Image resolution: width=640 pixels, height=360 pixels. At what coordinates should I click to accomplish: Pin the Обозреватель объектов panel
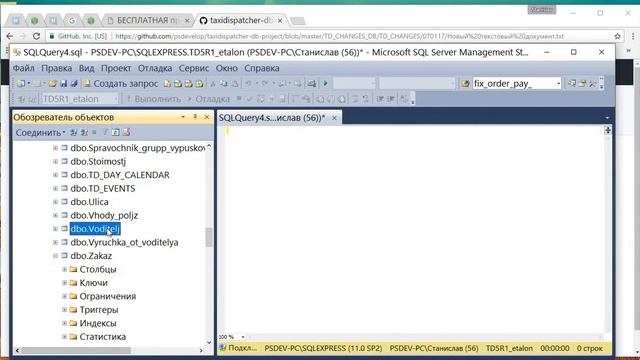(x=195, y=117)
